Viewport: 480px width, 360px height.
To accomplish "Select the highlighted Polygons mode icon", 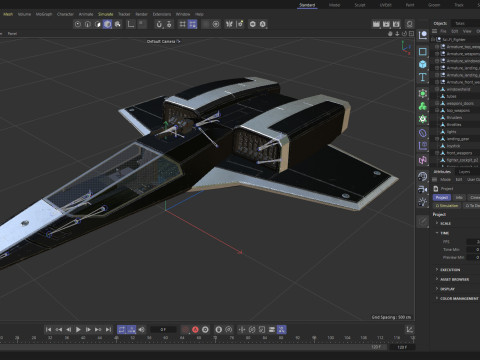I will coord(107,24).
